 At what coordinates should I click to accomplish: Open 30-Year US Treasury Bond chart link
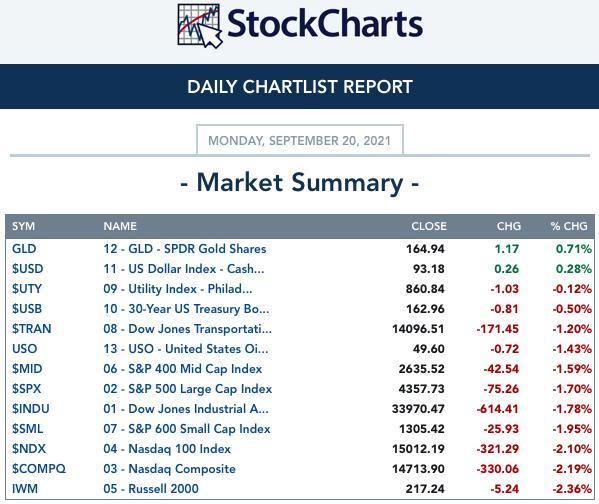tap(186, 309)
